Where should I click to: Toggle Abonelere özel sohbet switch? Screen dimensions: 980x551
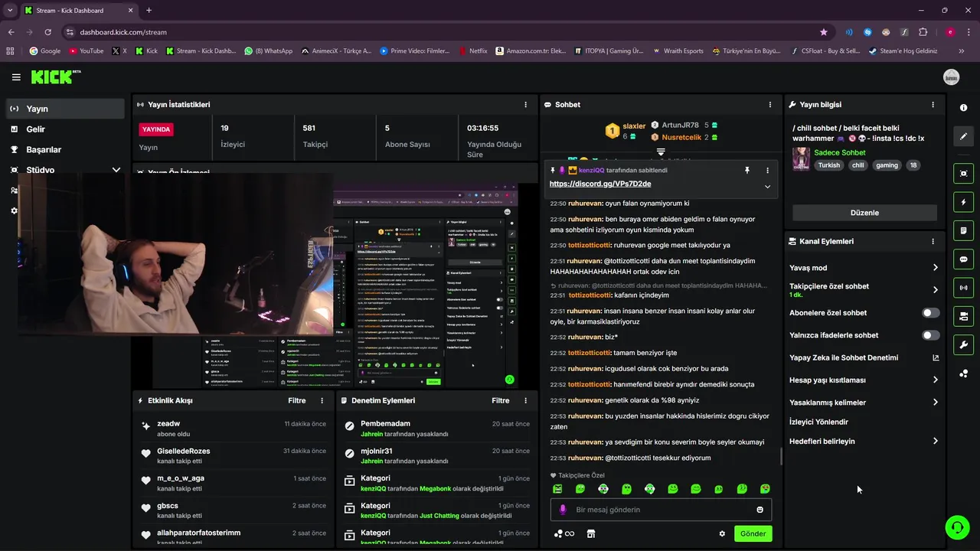pos(930,313)
